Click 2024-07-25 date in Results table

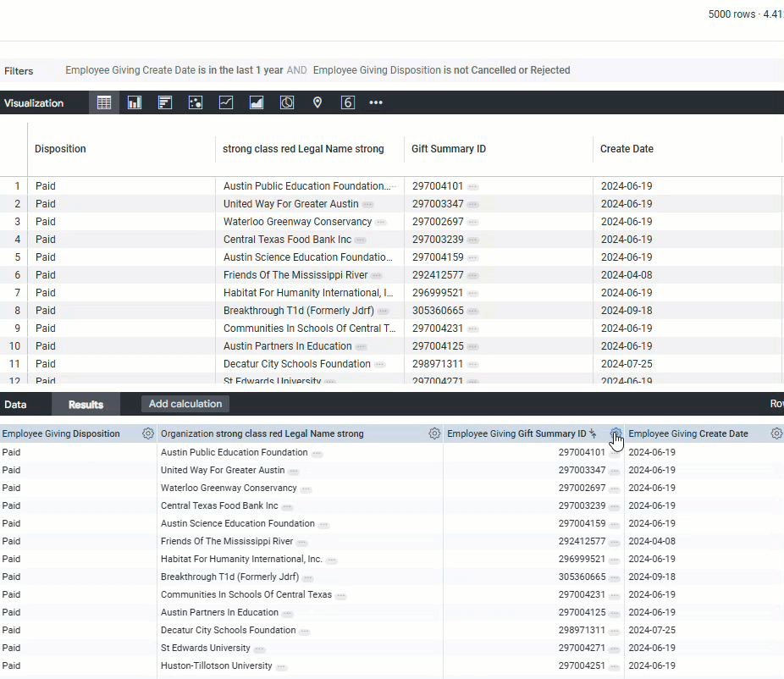652,630
